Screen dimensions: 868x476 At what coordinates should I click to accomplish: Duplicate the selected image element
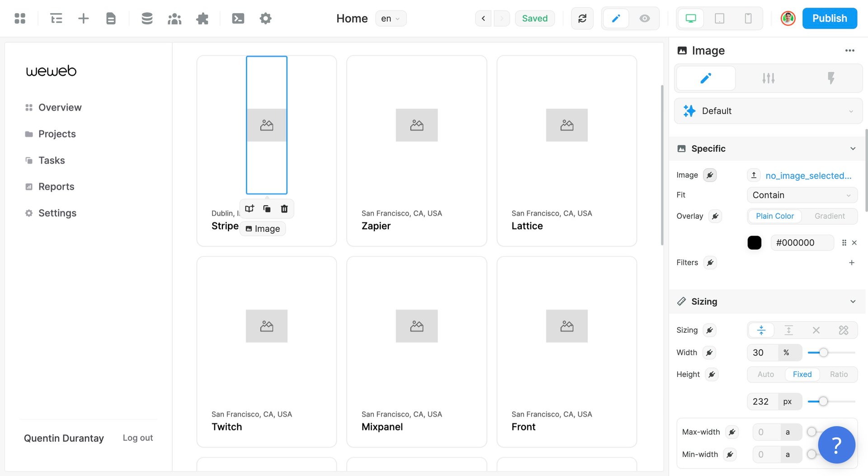pyautogui.click(x=267, y=209)
